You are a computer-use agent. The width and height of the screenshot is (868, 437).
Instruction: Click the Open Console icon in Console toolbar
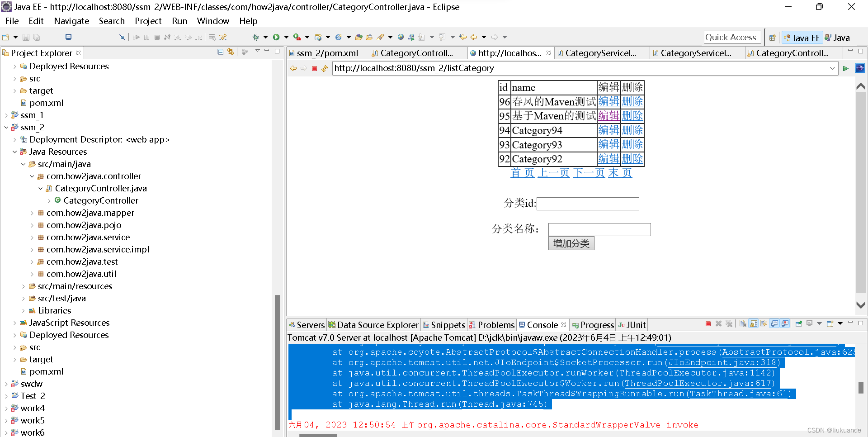pos(830,324)
